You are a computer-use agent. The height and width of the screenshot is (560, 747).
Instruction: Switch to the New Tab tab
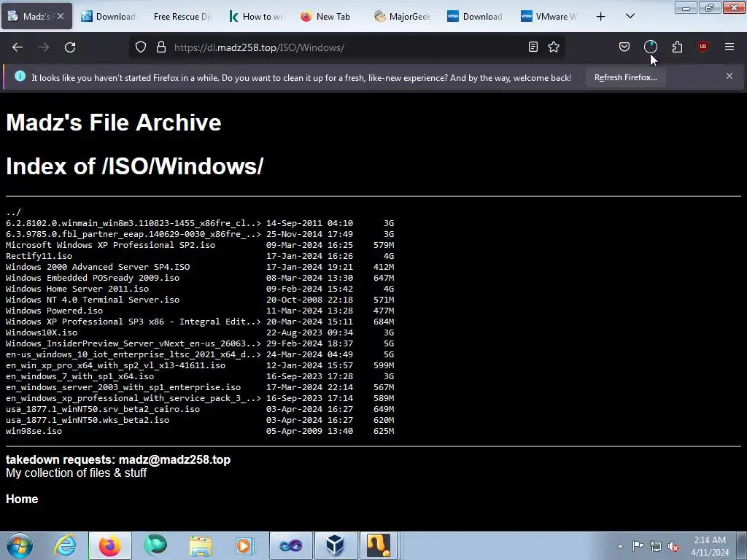[326, 17]
